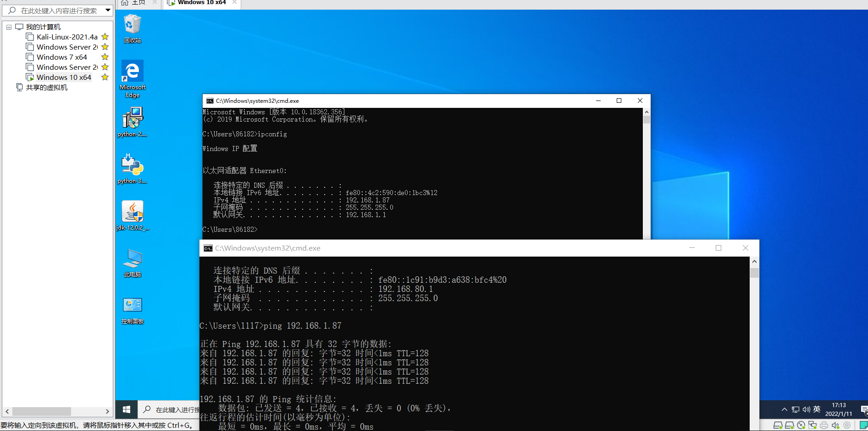Click the library panel scroll-left arrow
The image size is (868, 431).
7,411
